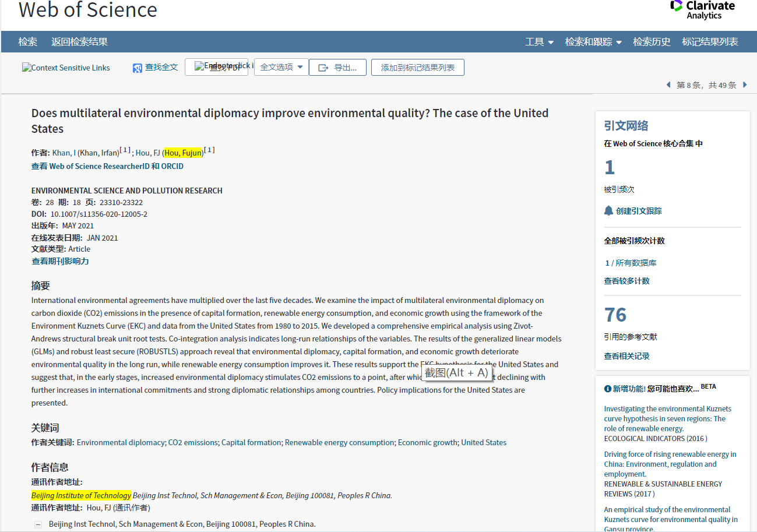Click the bell icon for citation alert
Viewport: 757px width, 532px height.
coord(609,211)
